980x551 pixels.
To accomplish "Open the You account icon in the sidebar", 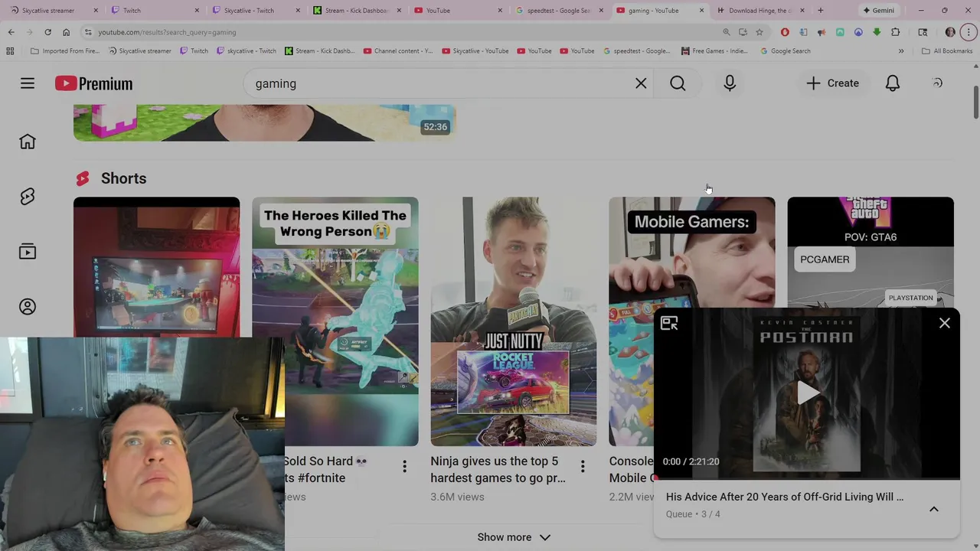I will [x=28, y=307].
